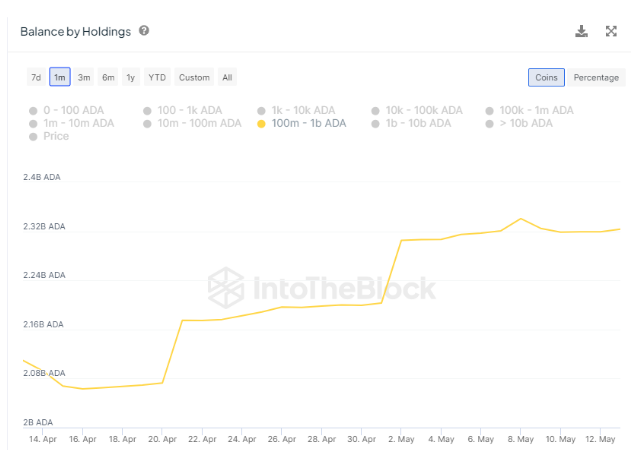Screen dimensions: 641x457
Task: Switch view to Percentage
Action: click(x=596, y=78)
